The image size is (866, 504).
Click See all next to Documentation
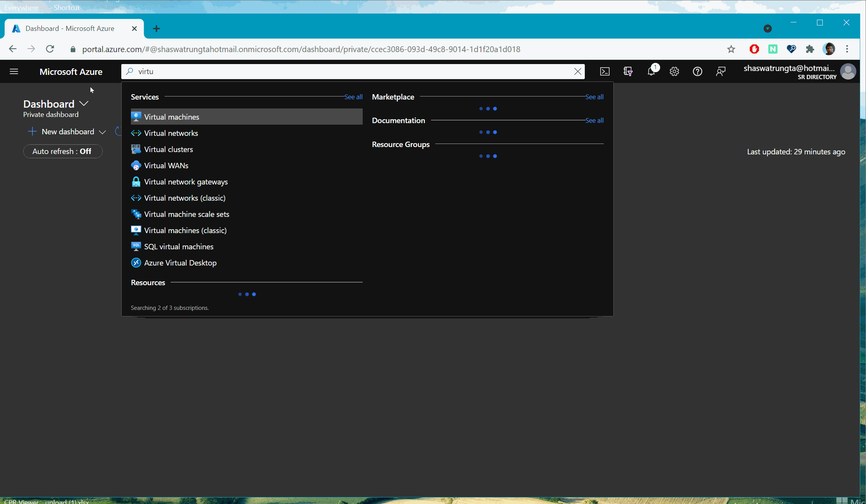594,120
